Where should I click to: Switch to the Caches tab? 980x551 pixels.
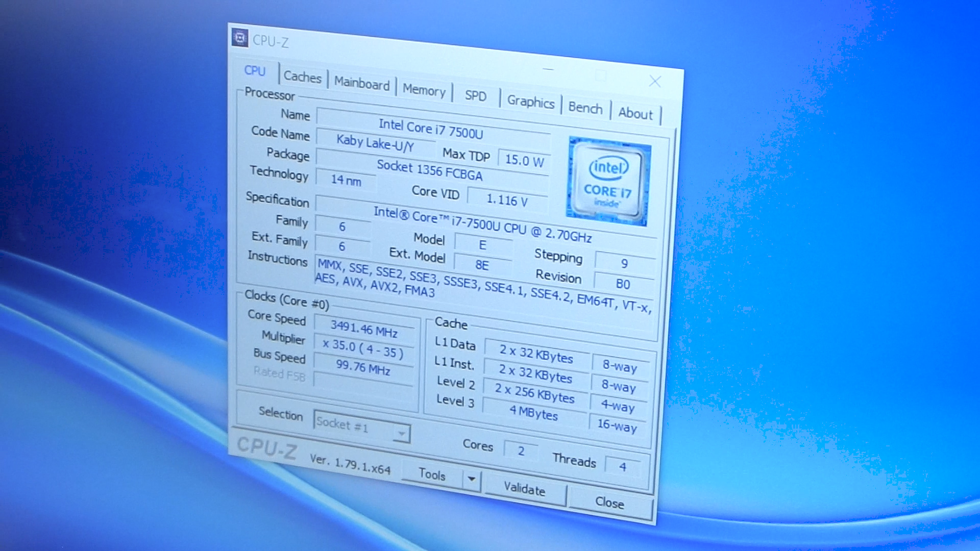pos(303,77)
